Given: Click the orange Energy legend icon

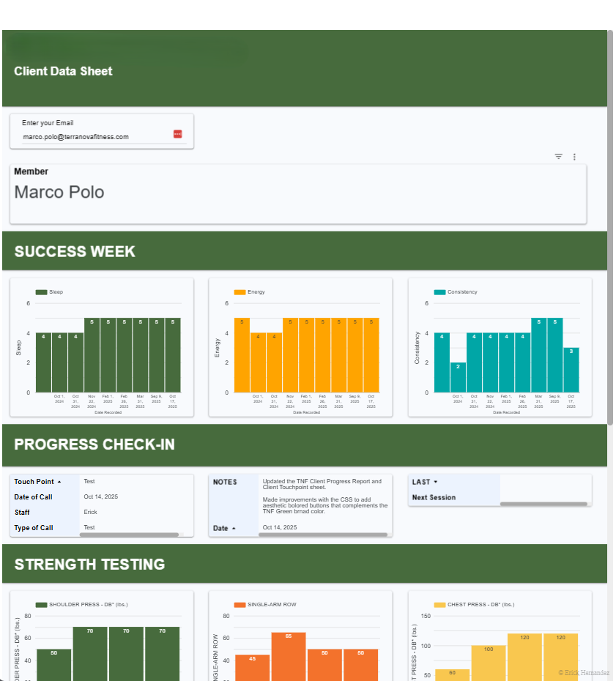Looking at the screenshot, I should coord(240,291).
